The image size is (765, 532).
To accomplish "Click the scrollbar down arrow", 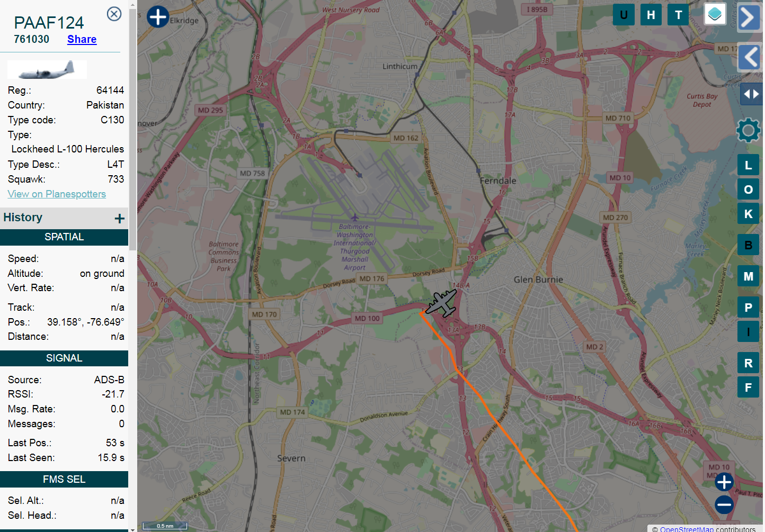I will [x=132, y=529].
